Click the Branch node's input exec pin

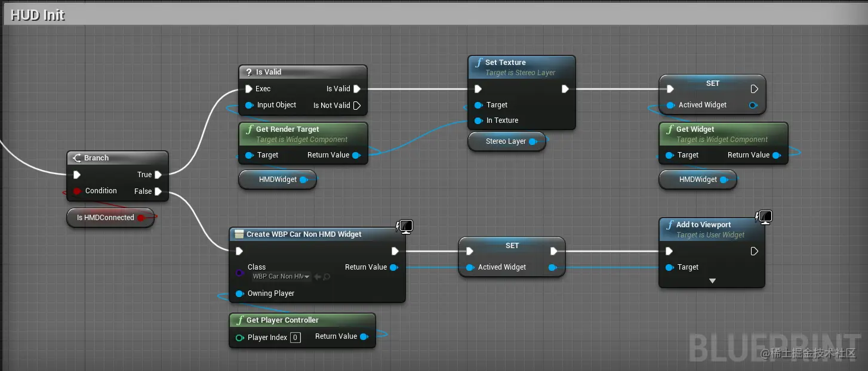[77, 175]
